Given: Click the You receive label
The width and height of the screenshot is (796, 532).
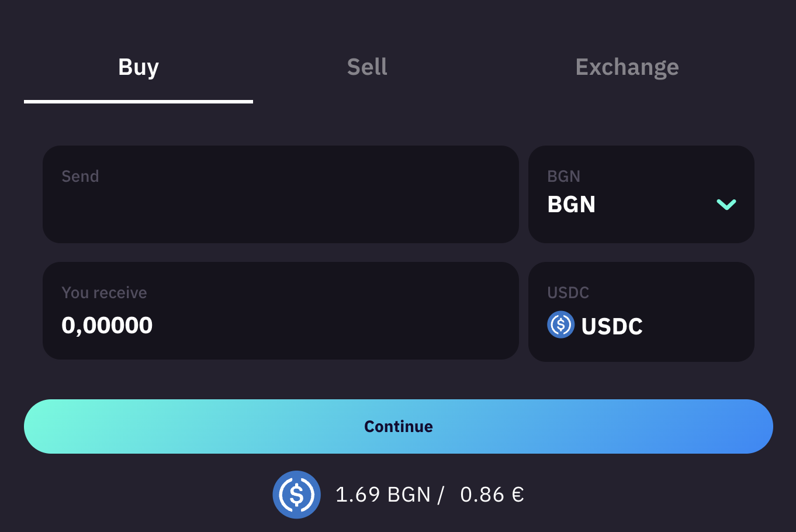Looking at the screenshot, I should (105, 293).
